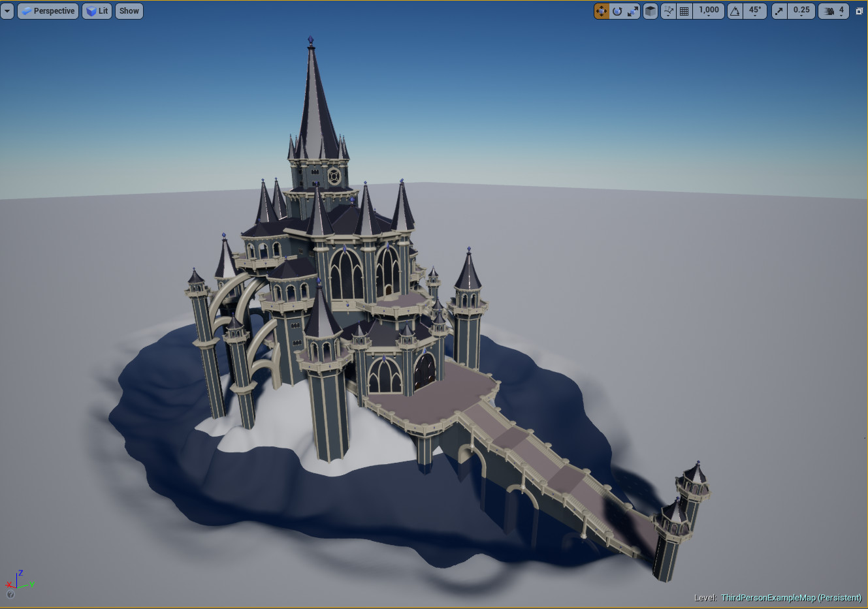This screenshot has width=868, height=609.
Task: Click the grid icon next to snap size
Action: 683,10
